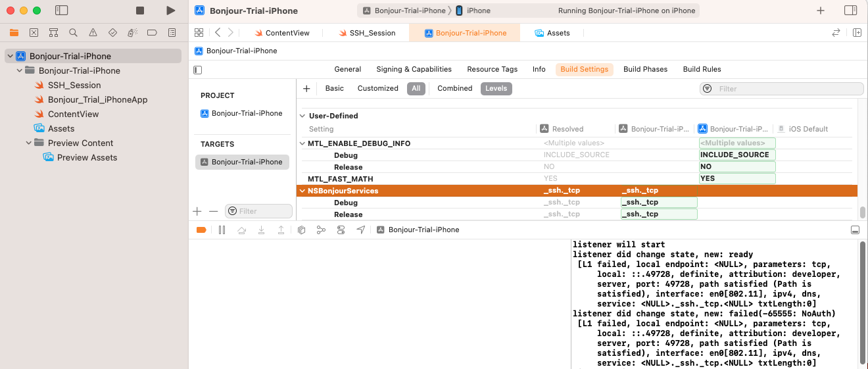Click Simulate Location arrow icon
Screen dimensions: 868x369
(x=360, y=230)
